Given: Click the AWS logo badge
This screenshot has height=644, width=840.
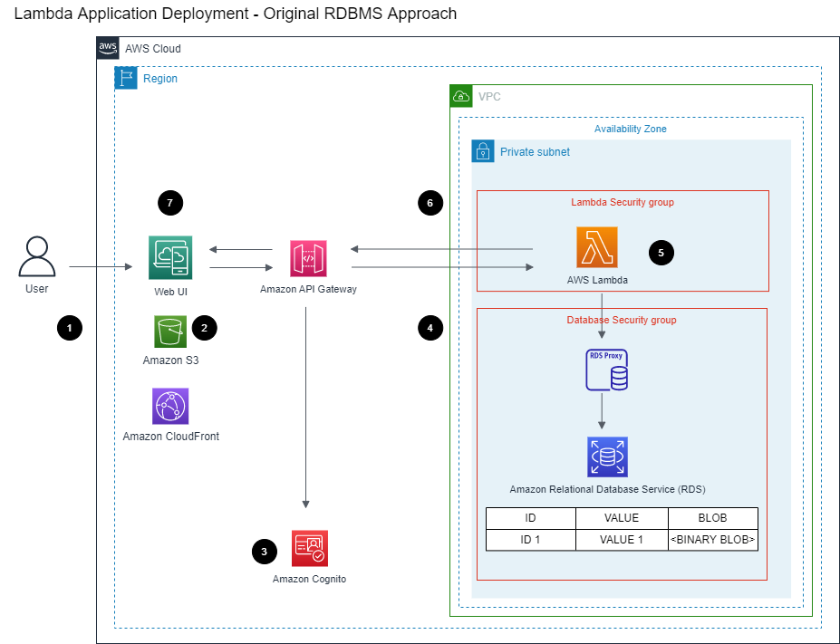Looking at the screenshot, I should point(108,48).
